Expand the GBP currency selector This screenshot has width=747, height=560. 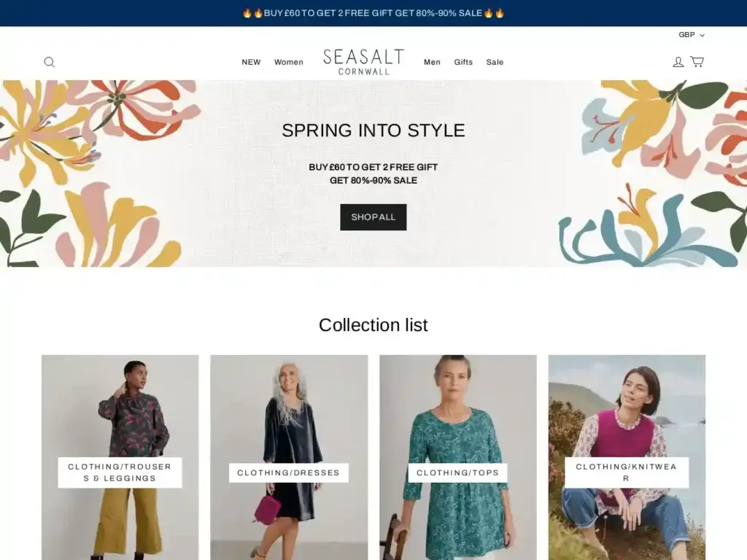coord(692,35)
